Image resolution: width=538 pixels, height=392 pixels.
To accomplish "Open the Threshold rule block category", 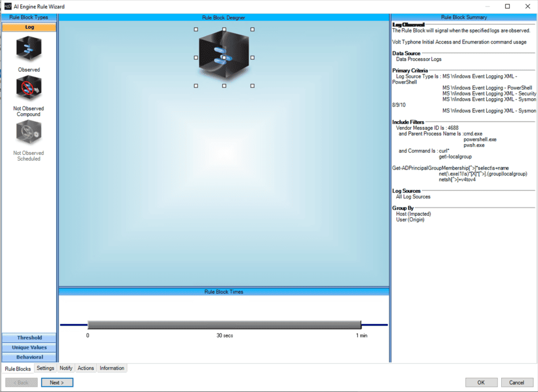I will (29, 337).
